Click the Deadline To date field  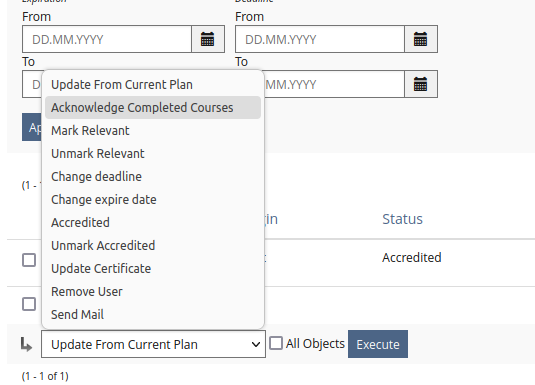click(x=334, y=84)
